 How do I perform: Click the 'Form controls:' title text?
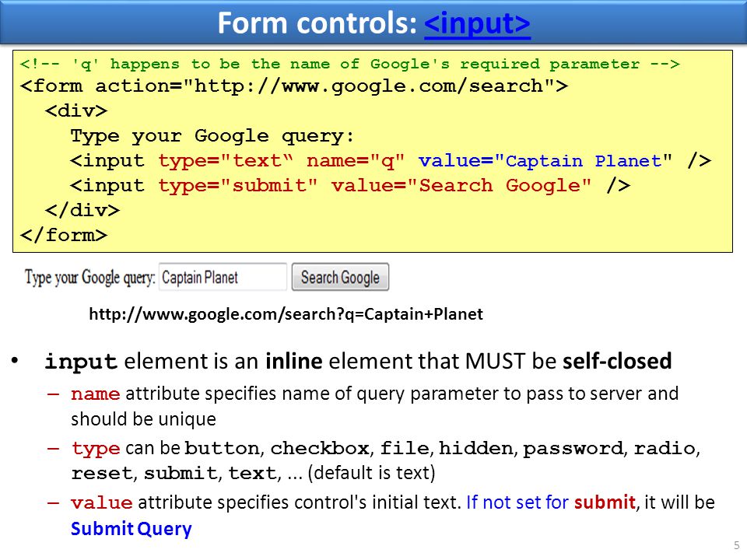click(x=317, y=23)
